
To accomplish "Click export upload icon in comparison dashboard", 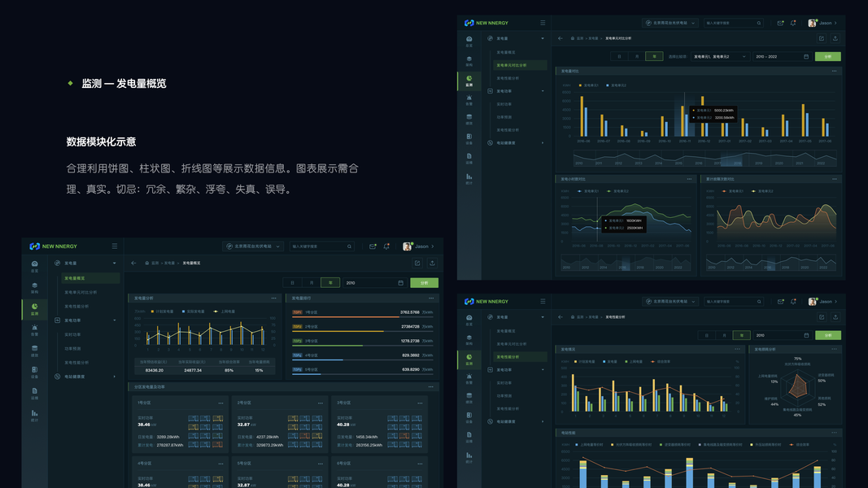I will pos(835,38).
